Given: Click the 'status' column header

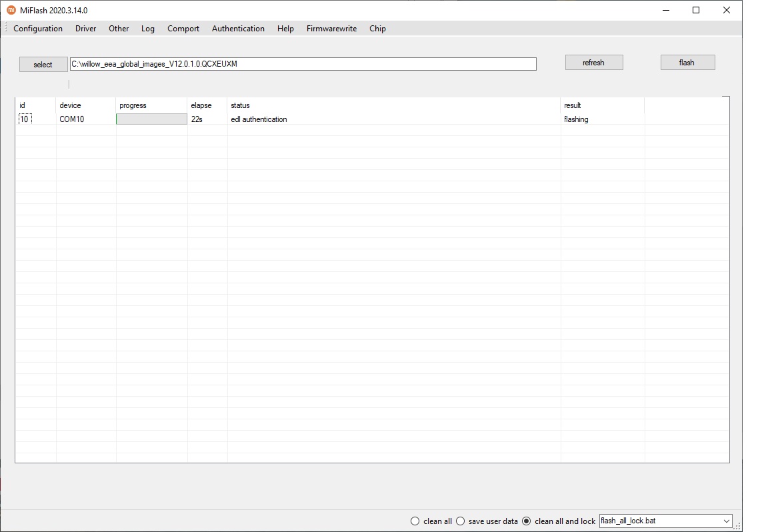Looking at the screenshot, I should click(240, 105).
